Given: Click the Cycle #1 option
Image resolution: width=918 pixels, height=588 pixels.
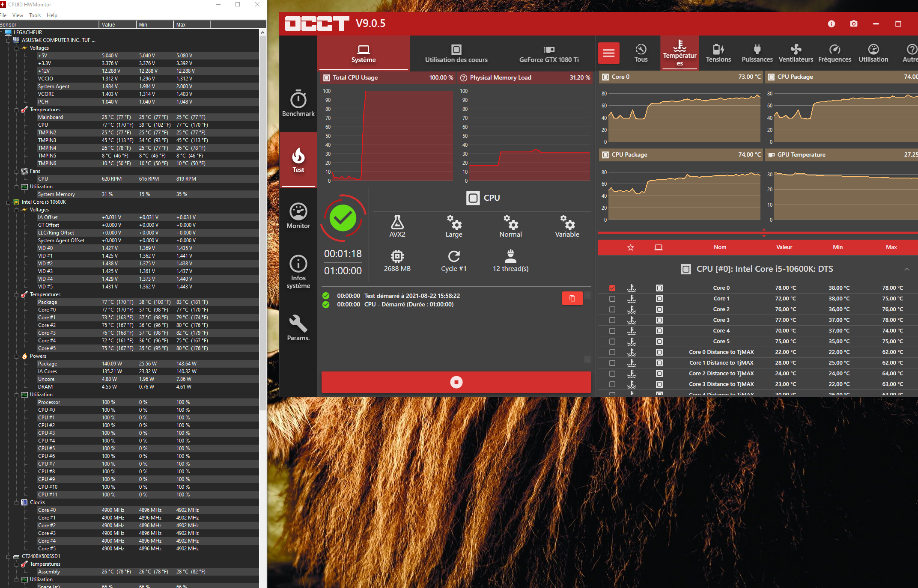Looking at the screenshot, I should click(x=454, y=261).
